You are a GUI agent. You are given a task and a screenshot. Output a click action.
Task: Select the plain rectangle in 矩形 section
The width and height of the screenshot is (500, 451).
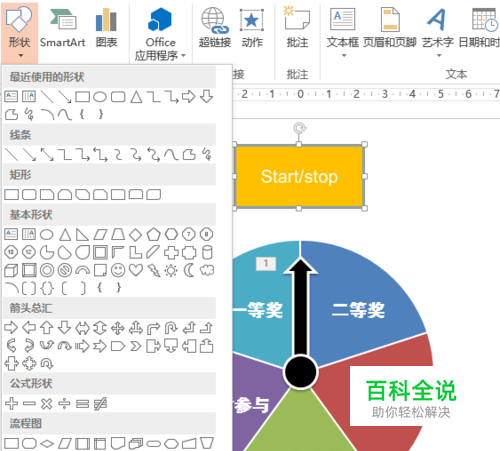[x=12, y=194]
